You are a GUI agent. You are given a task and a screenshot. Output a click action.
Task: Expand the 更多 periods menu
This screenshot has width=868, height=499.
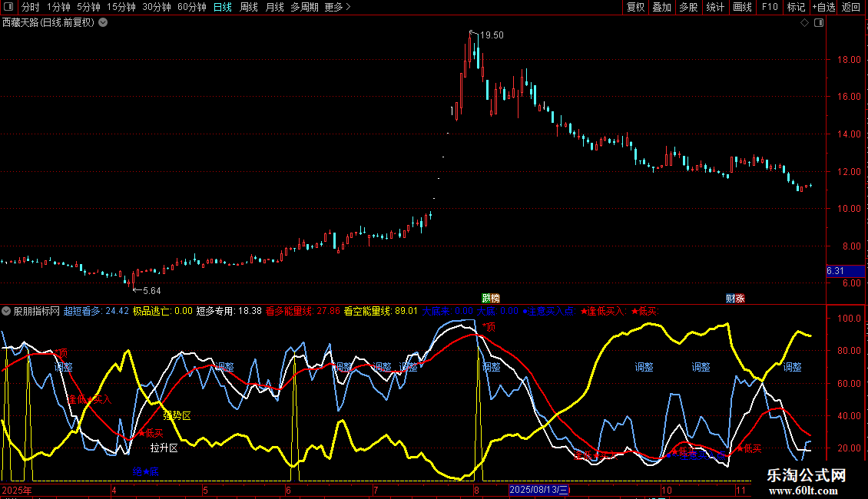click(337, 7)
